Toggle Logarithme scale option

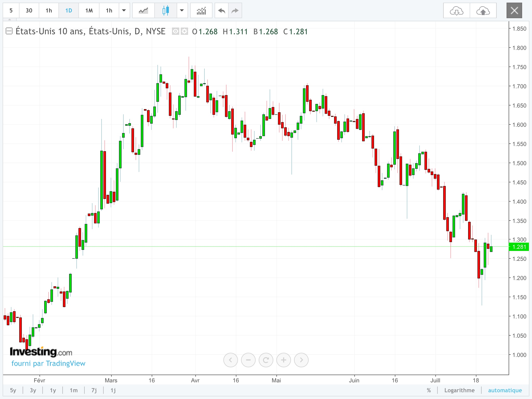(x=459, y=390)
